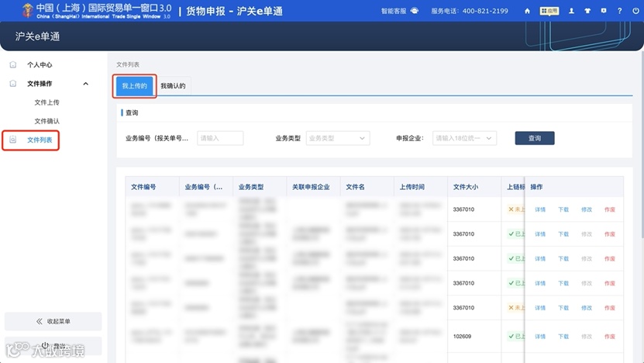Click the page vertical scrollbar
The height and width of the screenshot is (363, 644).
click(642, 144)
